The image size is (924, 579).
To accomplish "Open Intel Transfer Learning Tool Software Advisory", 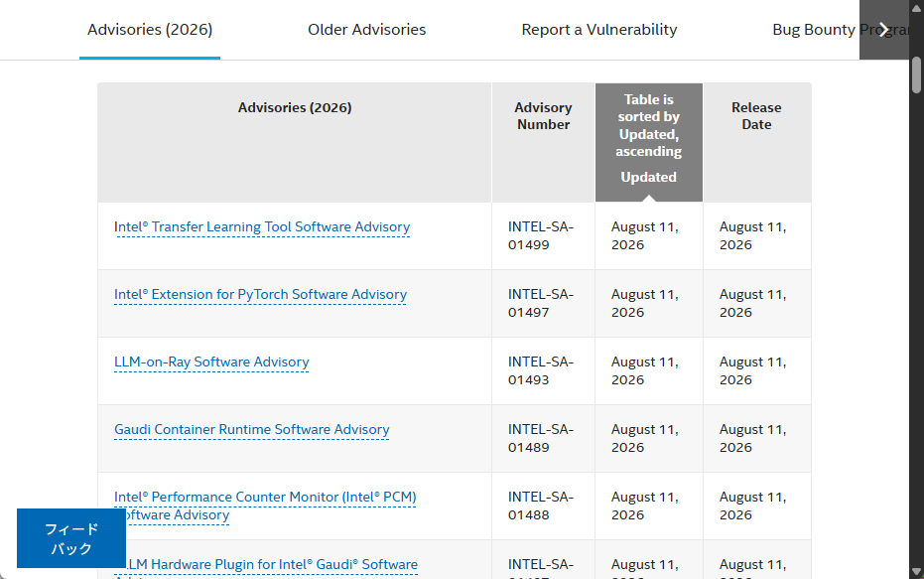I will (262, 227).
